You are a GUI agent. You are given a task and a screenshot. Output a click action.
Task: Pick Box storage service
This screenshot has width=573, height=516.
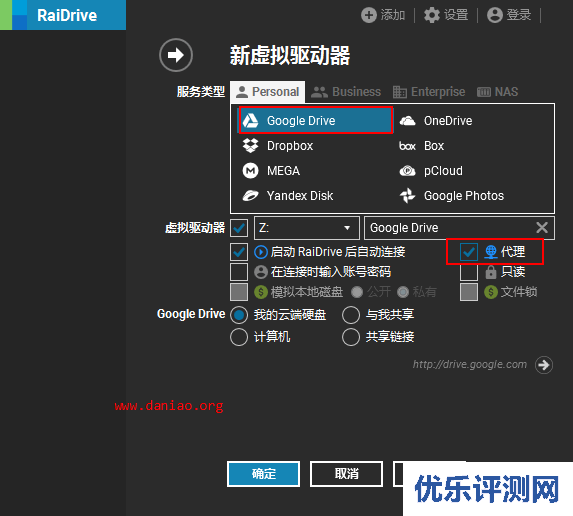(x=421, y=146)
